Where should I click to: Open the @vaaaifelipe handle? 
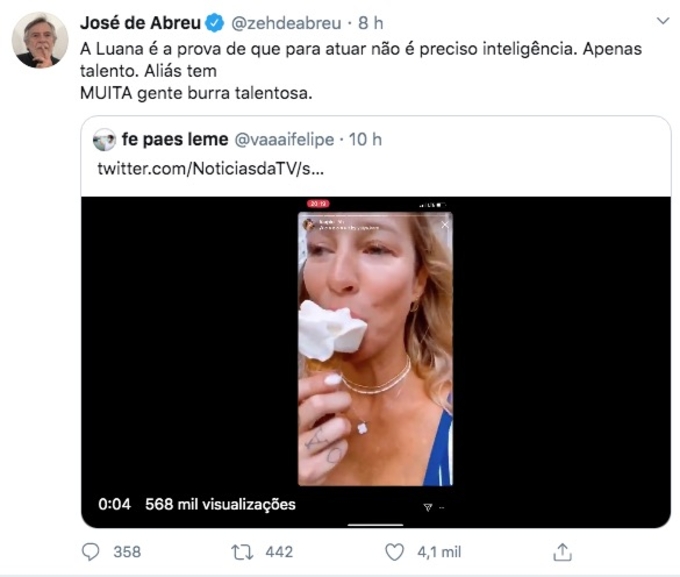284,140
